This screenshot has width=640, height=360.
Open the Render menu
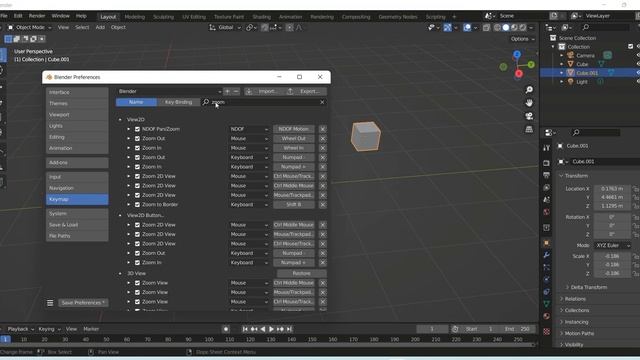point(37,16)
